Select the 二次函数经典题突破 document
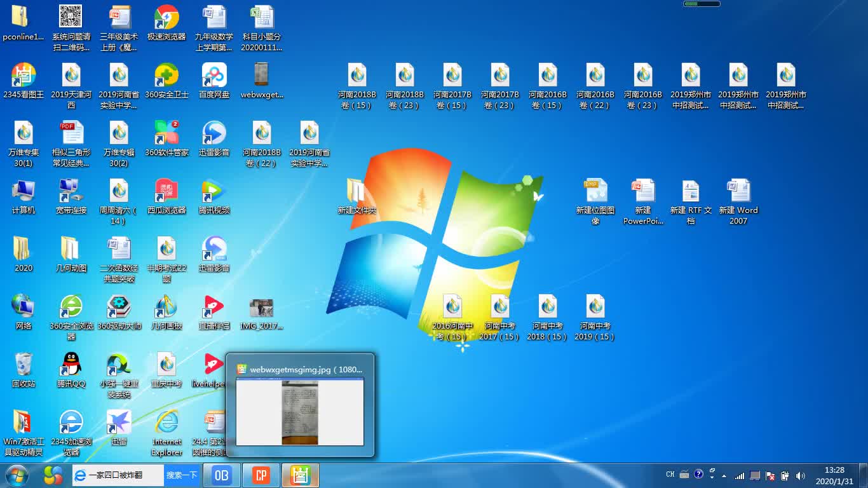Screen dimensions: 868x488 pos(119,259)
